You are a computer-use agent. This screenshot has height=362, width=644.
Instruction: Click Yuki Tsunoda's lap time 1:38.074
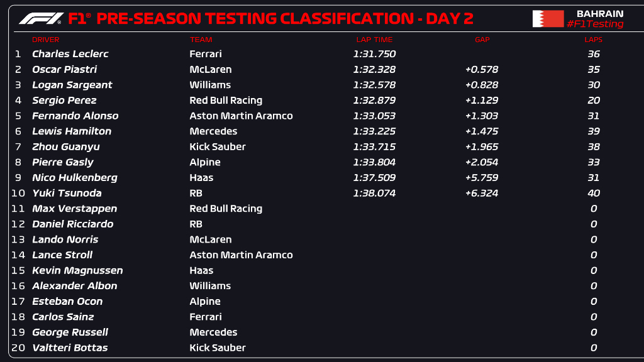point(374,193)
